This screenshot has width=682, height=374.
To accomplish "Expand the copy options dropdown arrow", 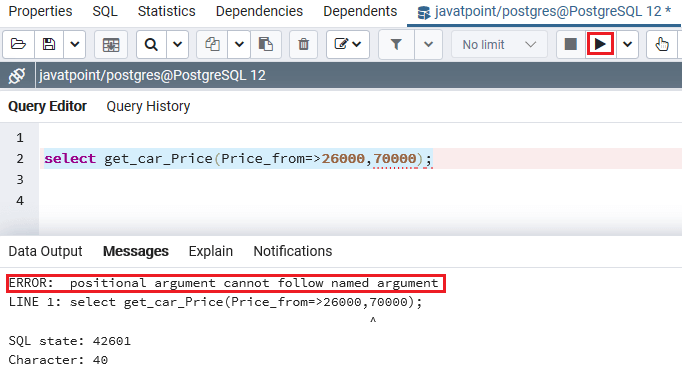I will (239, 44).
